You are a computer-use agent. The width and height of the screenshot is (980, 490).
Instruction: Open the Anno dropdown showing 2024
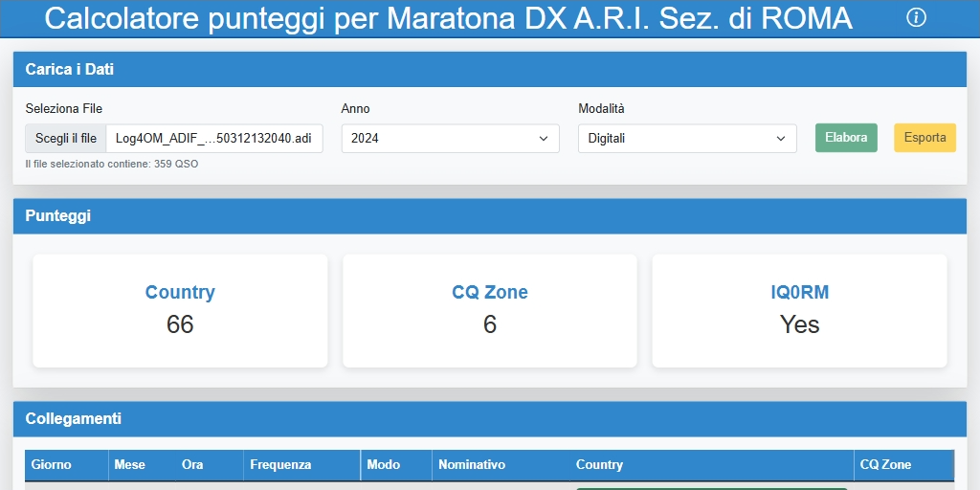pos(450,138)
